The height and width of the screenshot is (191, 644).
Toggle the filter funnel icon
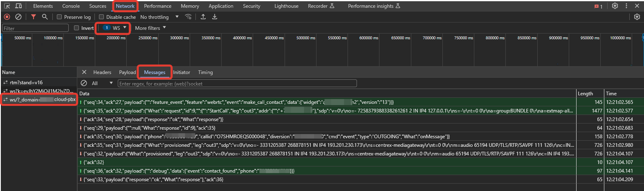tap(34, 17)
